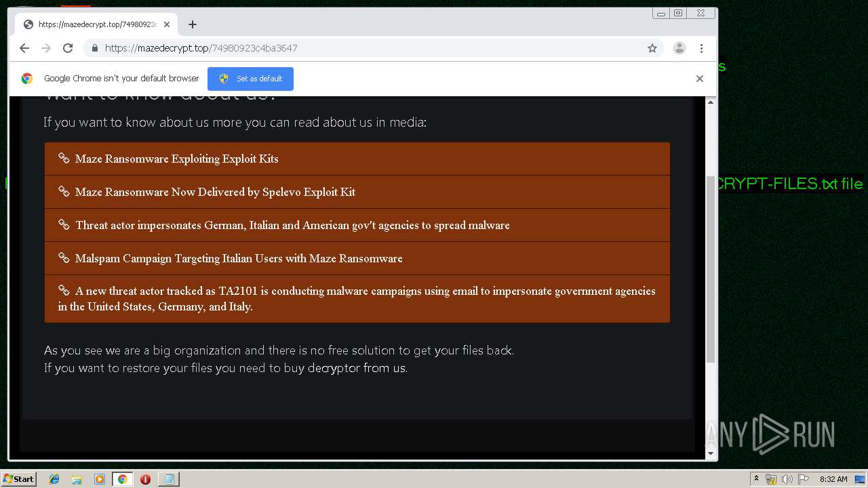The height and width of the screenshot is (488, 868).
Task: Open the Notepad taskbar item
Action: (168, 479)
